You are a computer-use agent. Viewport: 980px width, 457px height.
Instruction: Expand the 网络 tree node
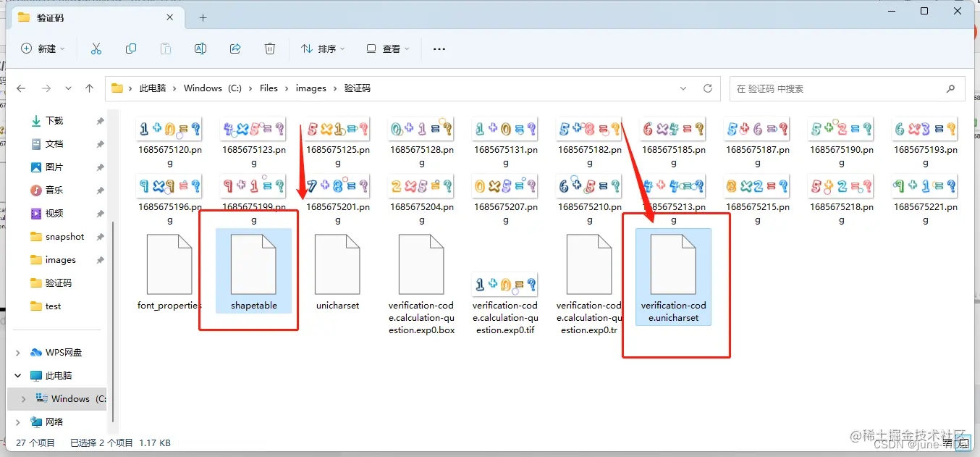pos(18,422)
